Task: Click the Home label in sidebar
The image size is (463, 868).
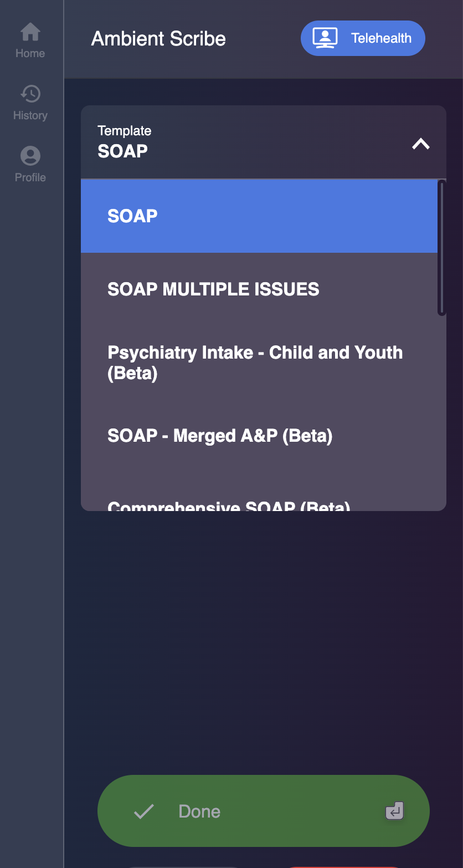Action: (x=30, y=54)
